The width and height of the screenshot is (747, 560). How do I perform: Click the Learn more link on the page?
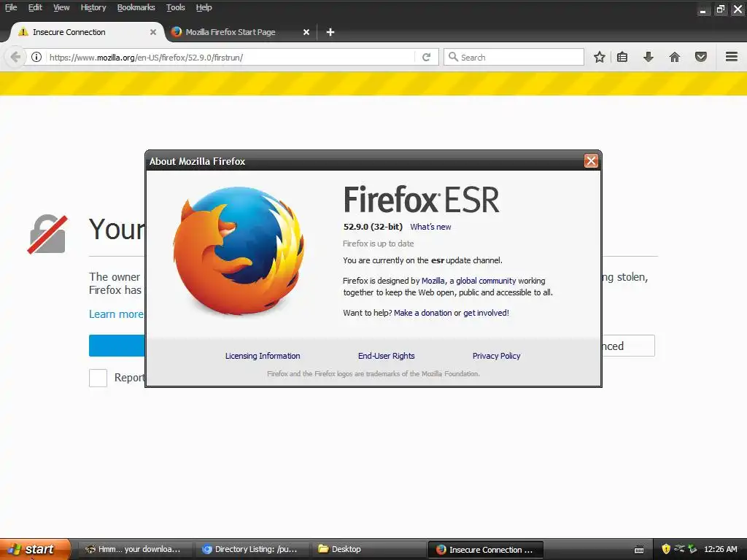tap(116, 314)
